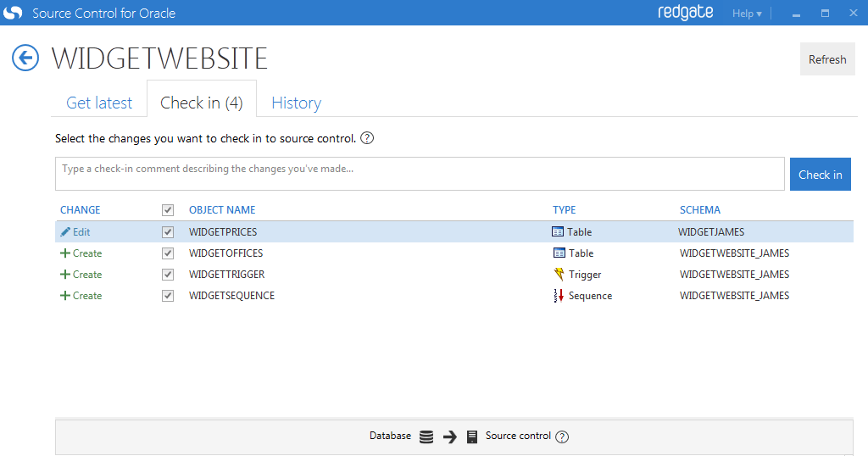This screenshot has width=868, height=456.
Task: Switch to the Get latest tab
Action: pyautogui.click(x=99, y=103)
